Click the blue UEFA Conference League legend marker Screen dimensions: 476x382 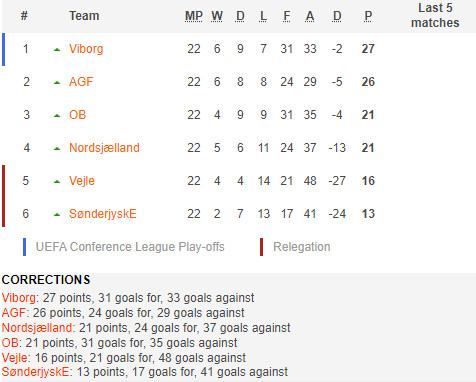[24, 247]
